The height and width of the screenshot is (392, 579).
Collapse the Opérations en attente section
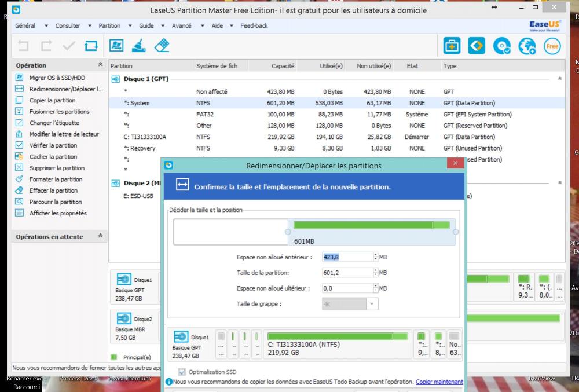(x=100, y=236)
